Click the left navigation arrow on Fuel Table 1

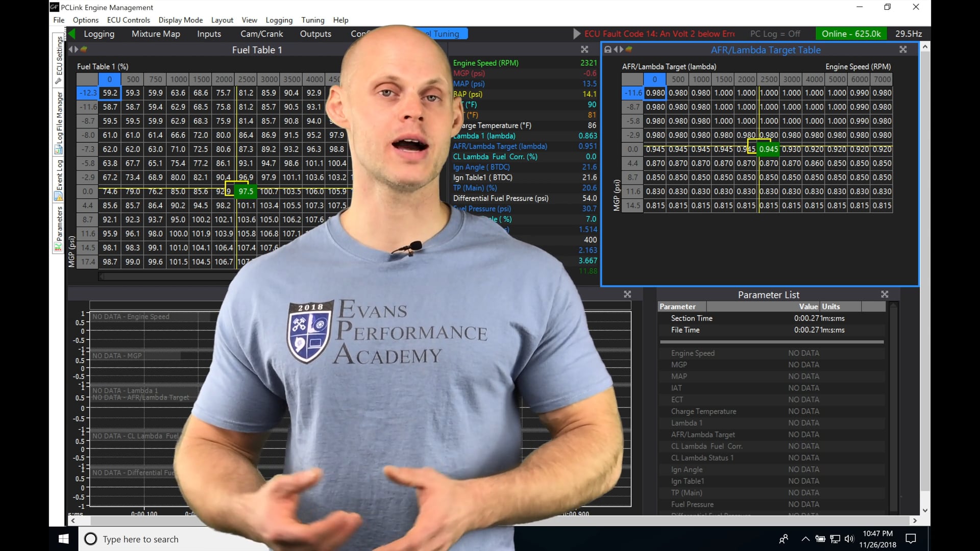click(x=70, y=49)
